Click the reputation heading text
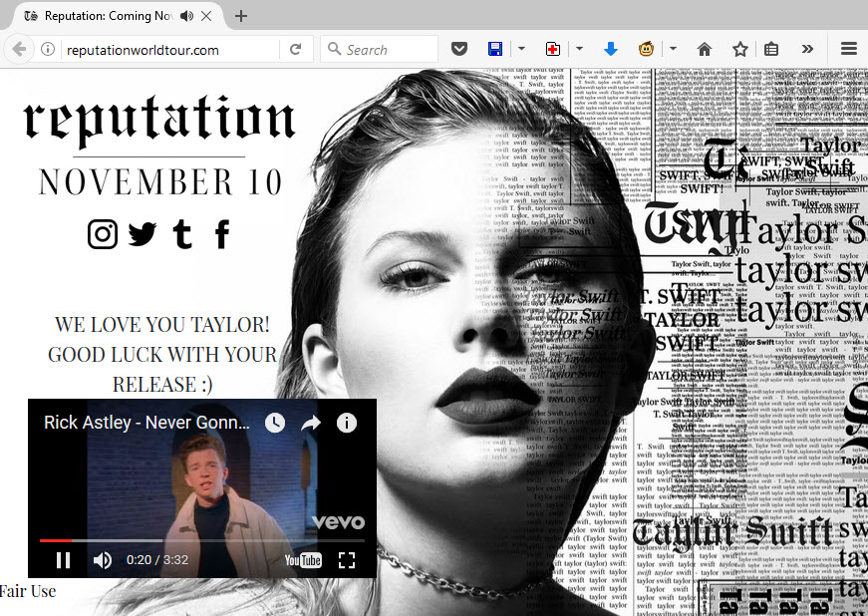 158,120
